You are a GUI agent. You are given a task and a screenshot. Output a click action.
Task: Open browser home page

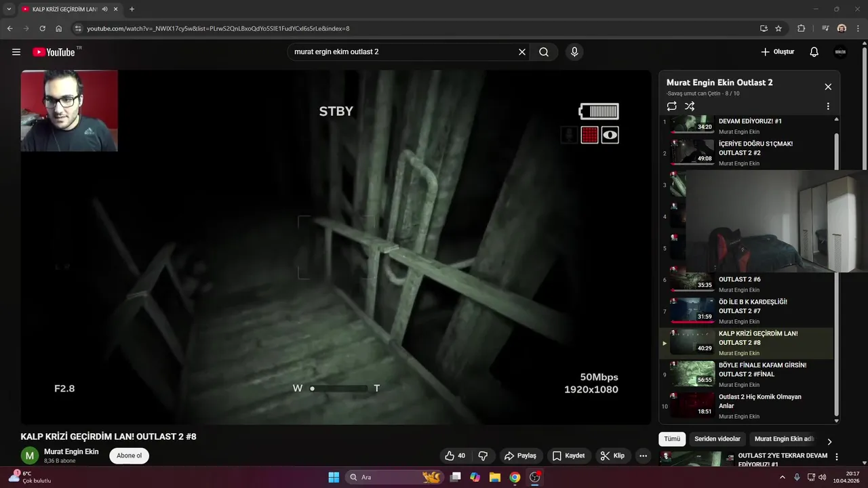pos(59,28)
